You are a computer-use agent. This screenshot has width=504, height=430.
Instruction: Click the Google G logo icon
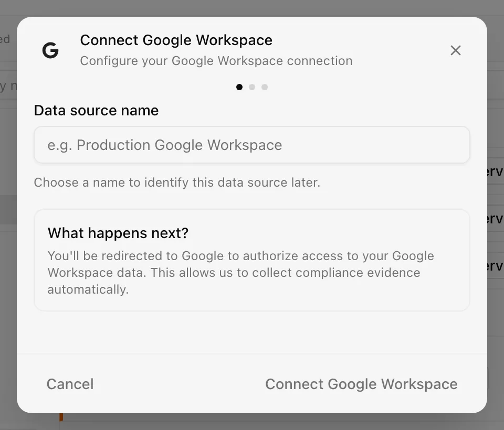pyautogui.click(x=50, y=50)
